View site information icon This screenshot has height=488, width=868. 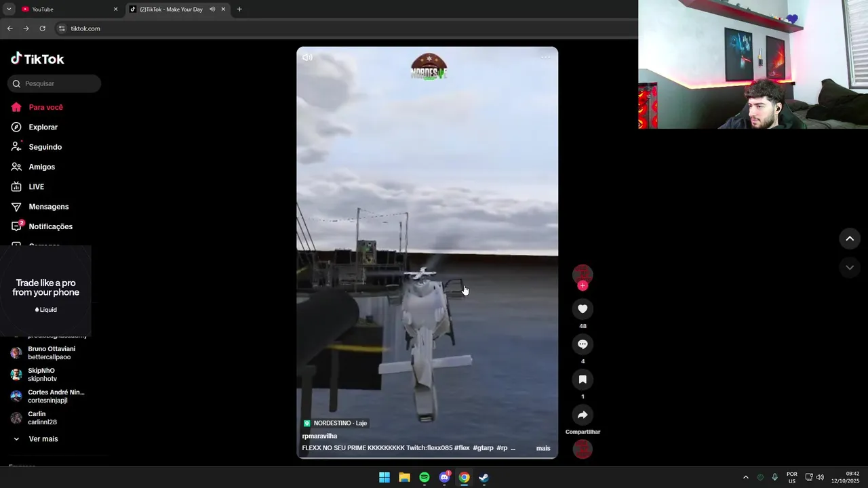(62, 28)
